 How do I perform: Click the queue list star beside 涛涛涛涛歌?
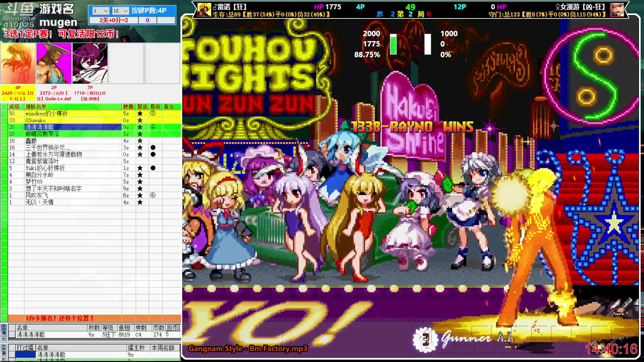[140, 127]
